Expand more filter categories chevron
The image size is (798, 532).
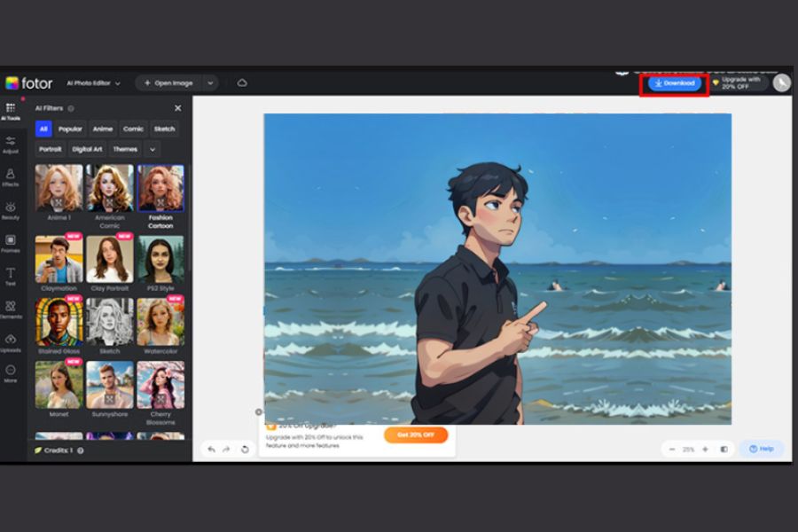153,149
